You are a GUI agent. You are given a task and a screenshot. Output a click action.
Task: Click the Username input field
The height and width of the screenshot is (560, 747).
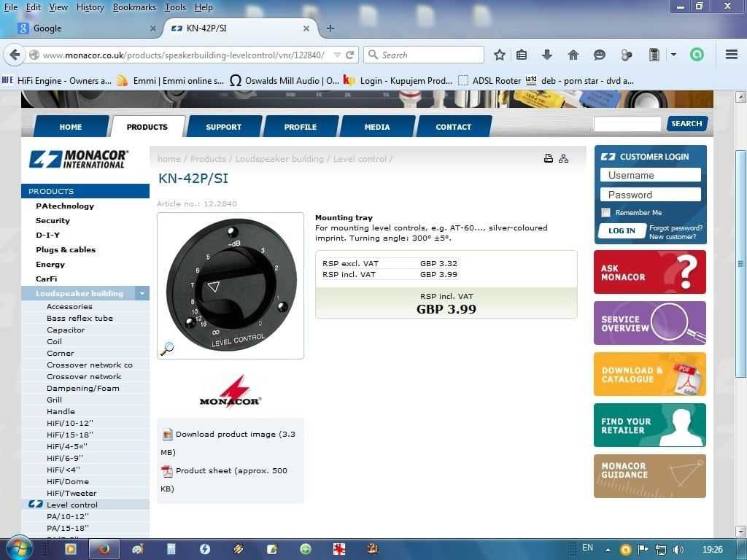650,175
